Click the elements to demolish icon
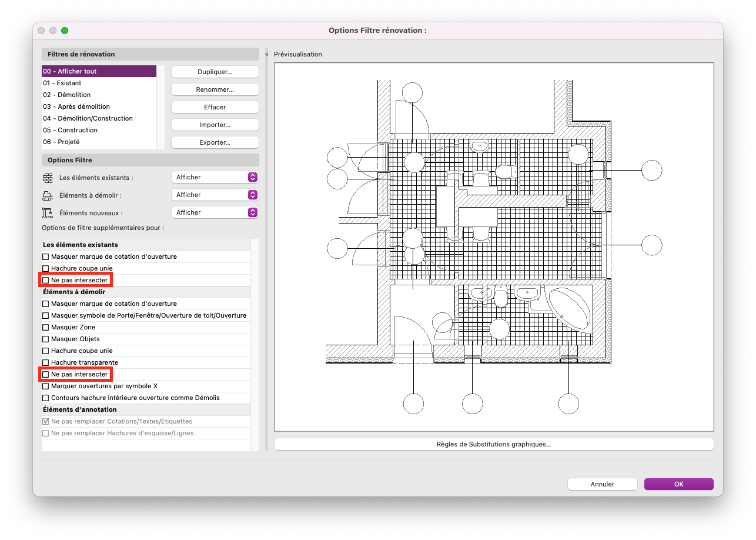Image resolution: width=756 pixels, height=540 pixels. coord(48,195)
